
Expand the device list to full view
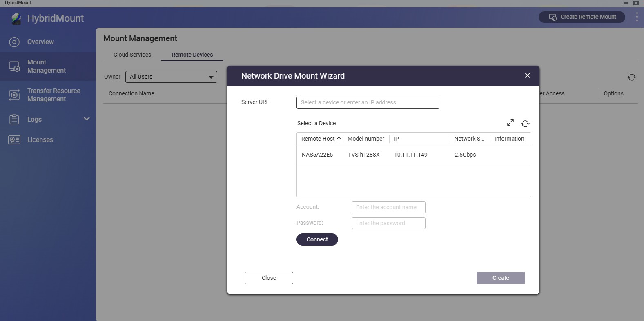pos(510,123)
